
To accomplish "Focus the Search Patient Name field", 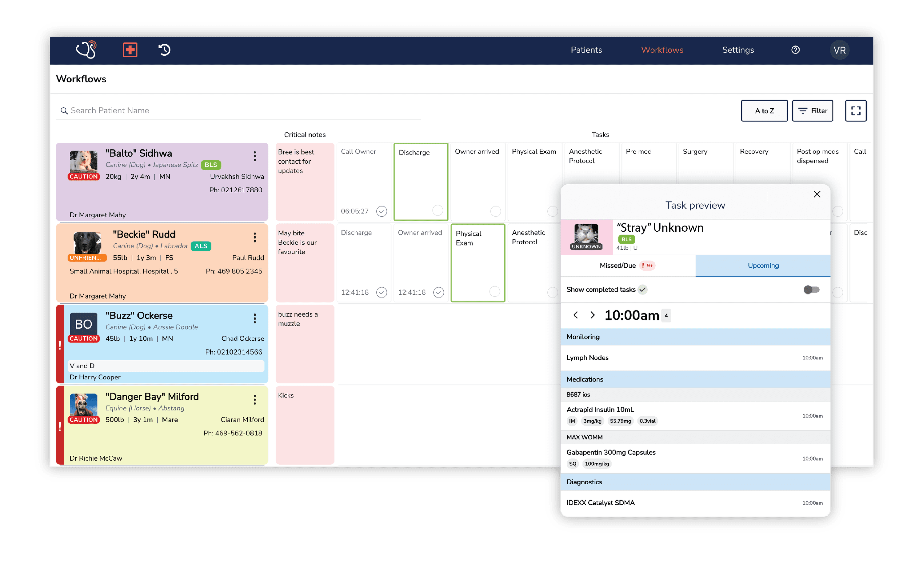I will click(238, 111).
